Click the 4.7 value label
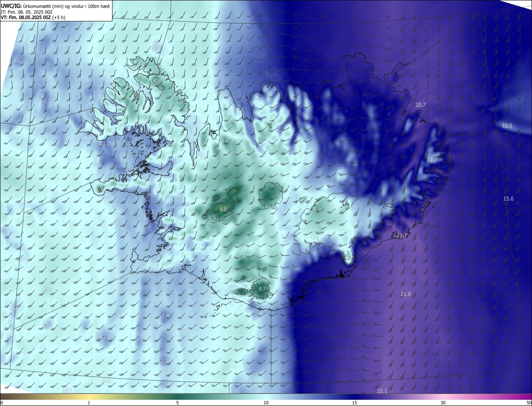This screenshot has width=532, height=406. 262,289
